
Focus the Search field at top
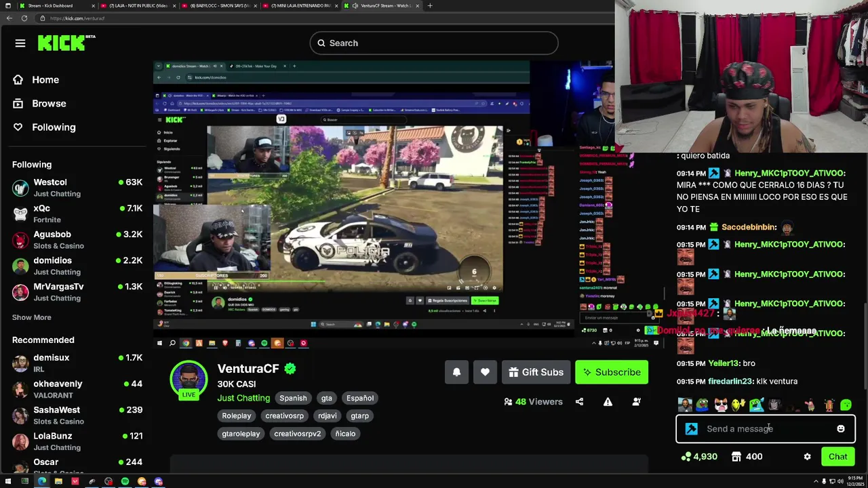click(434, 43)
